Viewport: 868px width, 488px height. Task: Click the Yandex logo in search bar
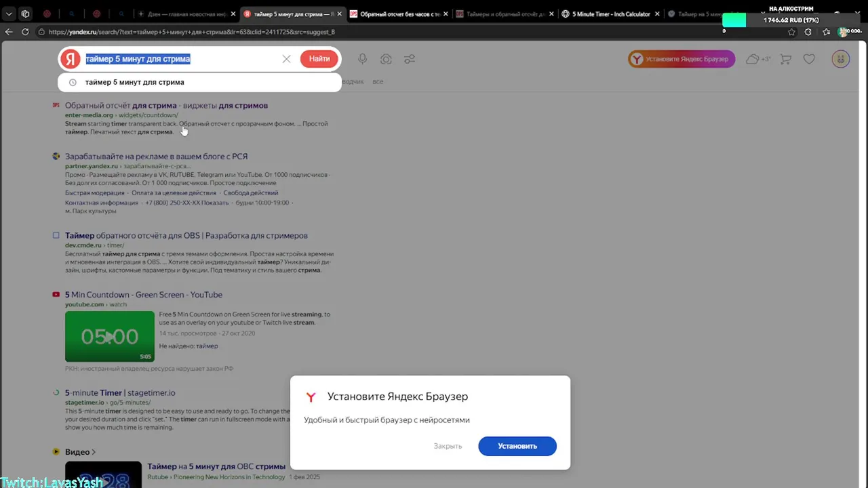click(70, 59)
